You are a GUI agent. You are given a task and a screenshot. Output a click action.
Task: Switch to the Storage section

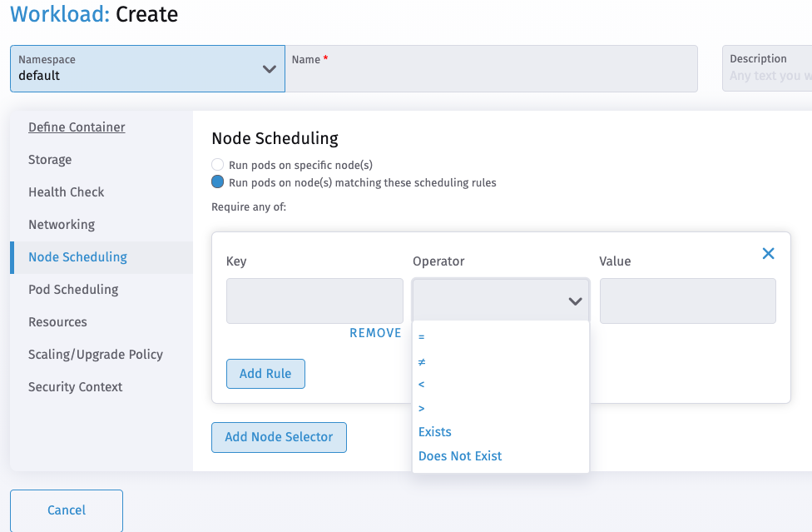[49, 159]
